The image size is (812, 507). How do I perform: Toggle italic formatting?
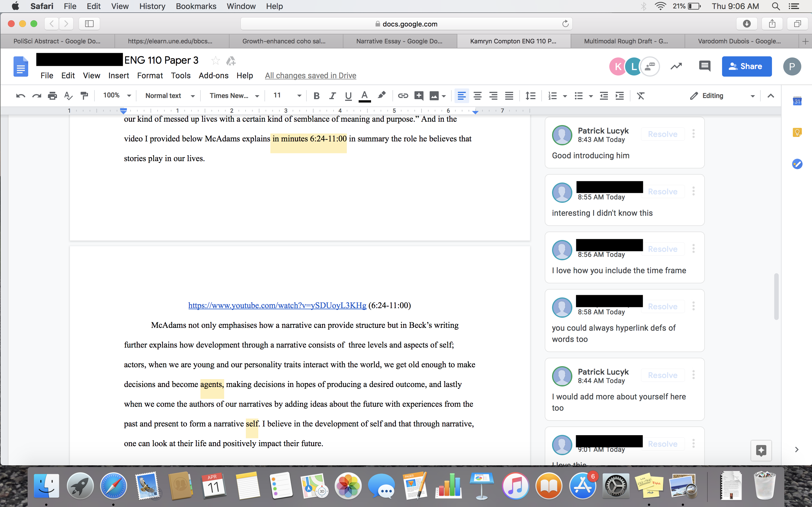pos(332,96)
